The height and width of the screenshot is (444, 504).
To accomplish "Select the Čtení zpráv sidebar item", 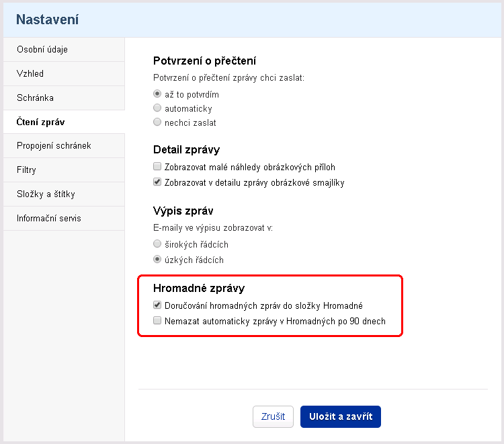I will click(64, 122).
